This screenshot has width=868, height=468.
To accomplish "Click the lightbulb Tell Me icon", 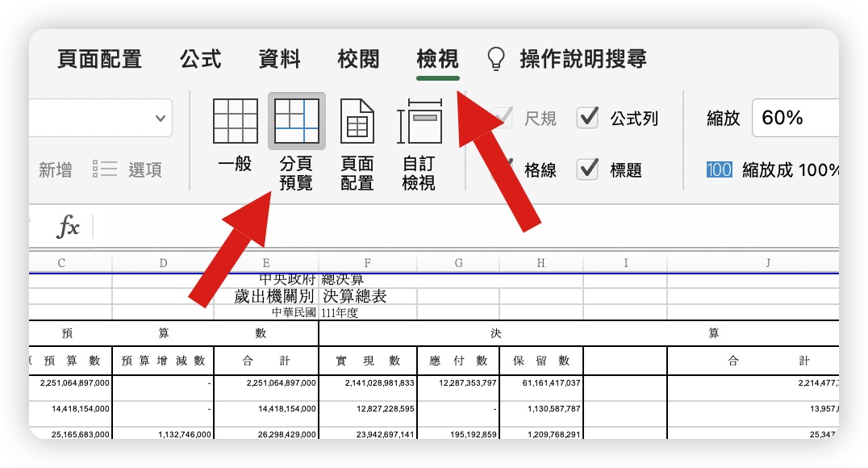I will (496, 59).
